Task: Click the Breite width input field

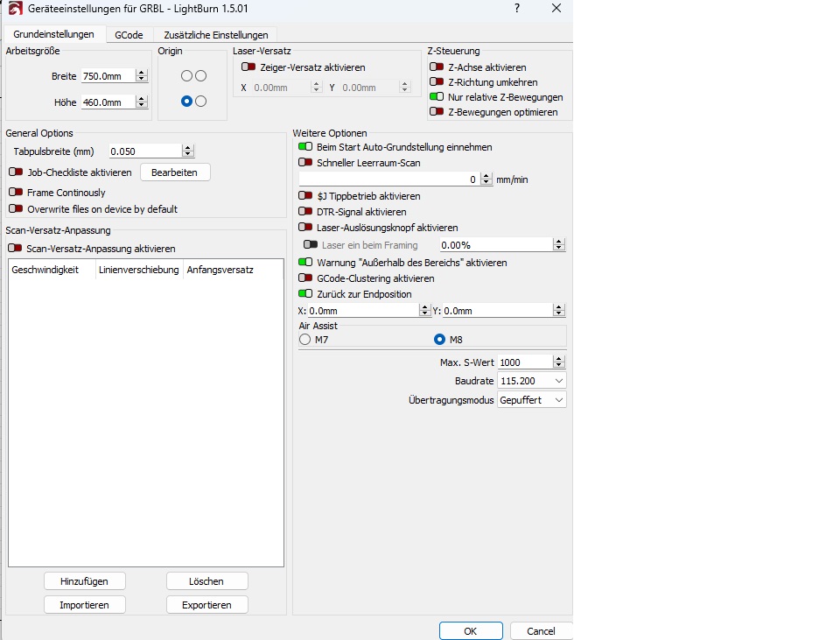Action: (108, 76)
